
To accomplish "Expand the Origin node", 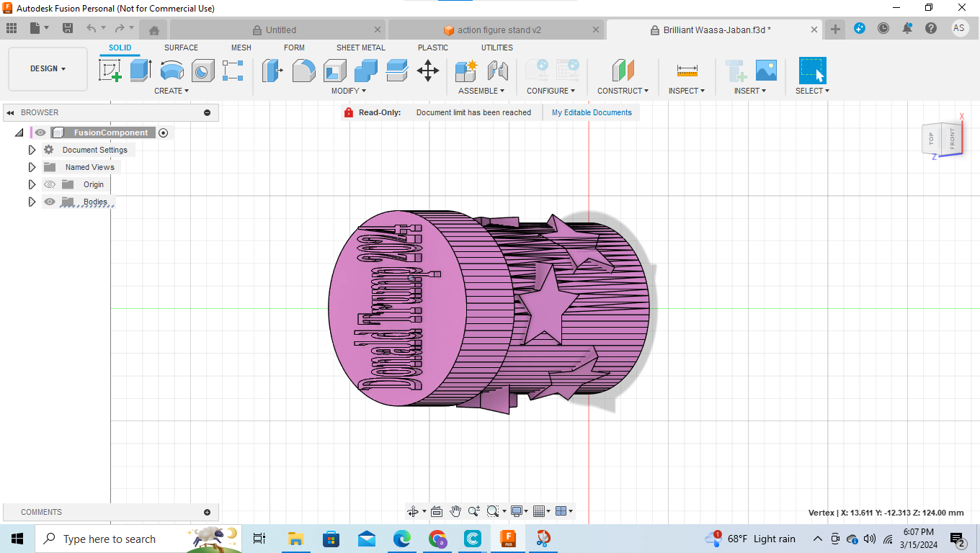I will (x=32, y=184).
